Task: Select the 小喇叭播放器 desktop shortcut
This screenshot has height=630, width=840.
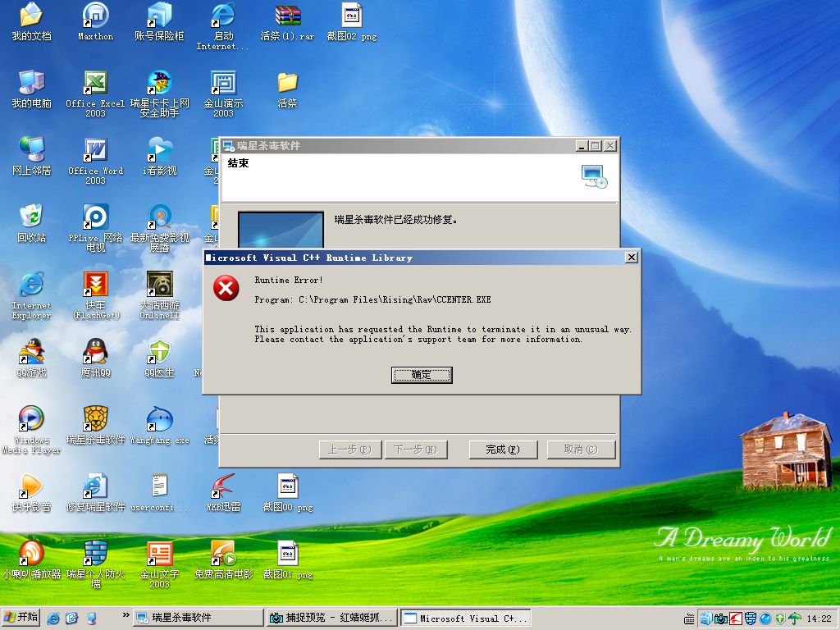Action: (x=32, y=559)
